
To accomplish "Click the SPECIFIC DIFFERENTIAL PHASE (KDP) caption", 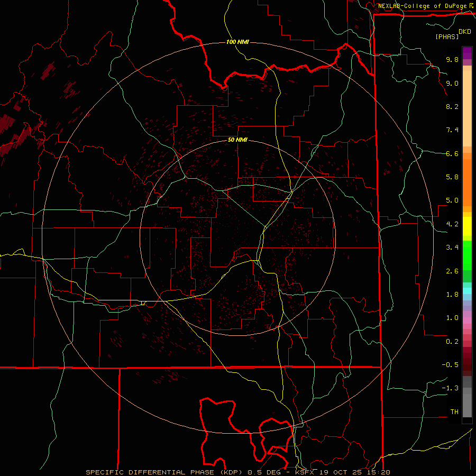I will pos(164,472).
